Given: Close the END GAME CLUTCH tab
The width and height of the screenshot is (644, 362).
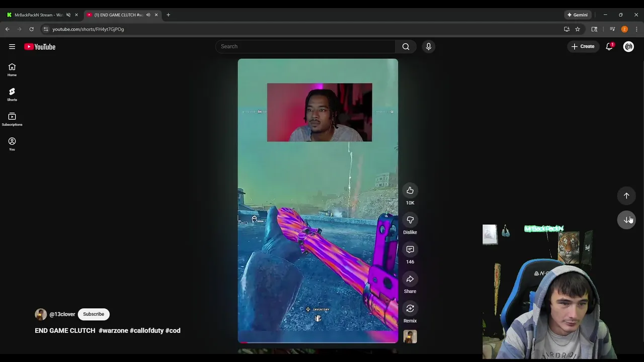Looking at the screenshot, I should click(x=156, y=15).
